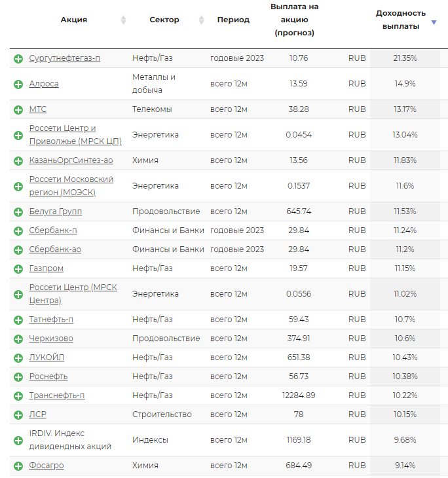Click the Период column header

point(233,20)
